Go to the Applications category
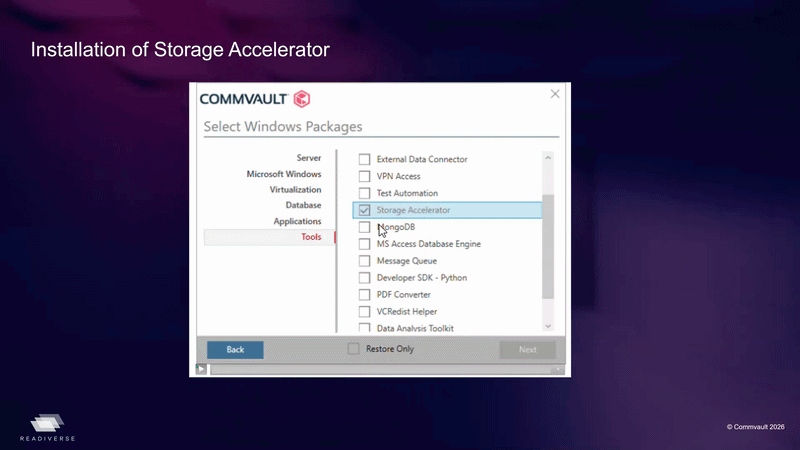The width and height of the screenshot is (800, 450). 297,221
